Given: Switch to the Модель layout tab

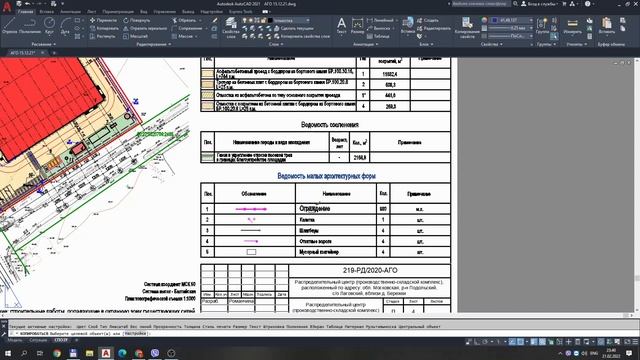Looking at the screenshot, I should [x=15, y=340].
